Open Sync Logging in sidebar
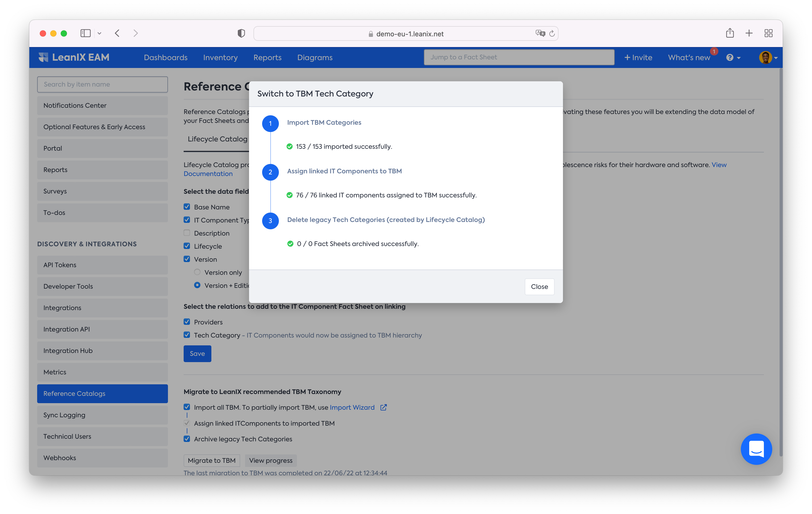Viewport: 812px width, 514px height. 103,415
